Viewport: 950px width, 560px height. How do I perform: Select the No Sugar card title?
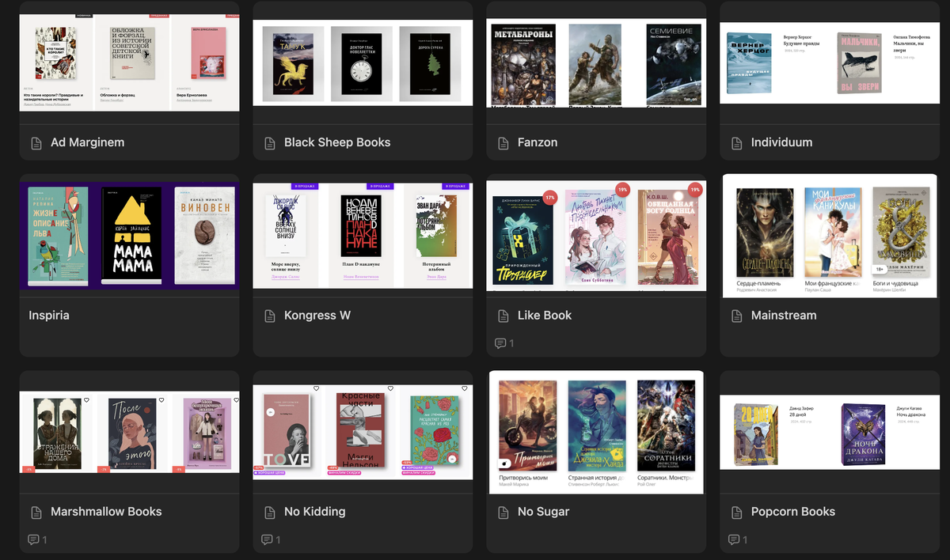(544, 512)
